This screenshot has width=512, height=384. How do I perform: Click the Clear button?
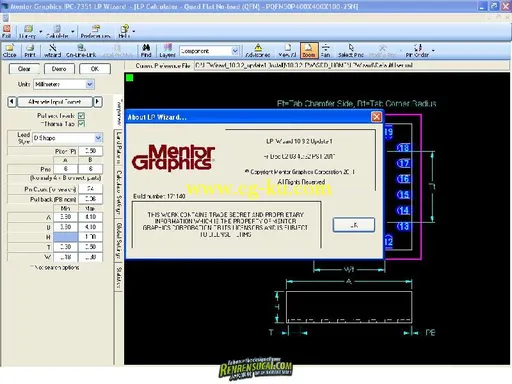pyautogui.click(x=24, y=69)
